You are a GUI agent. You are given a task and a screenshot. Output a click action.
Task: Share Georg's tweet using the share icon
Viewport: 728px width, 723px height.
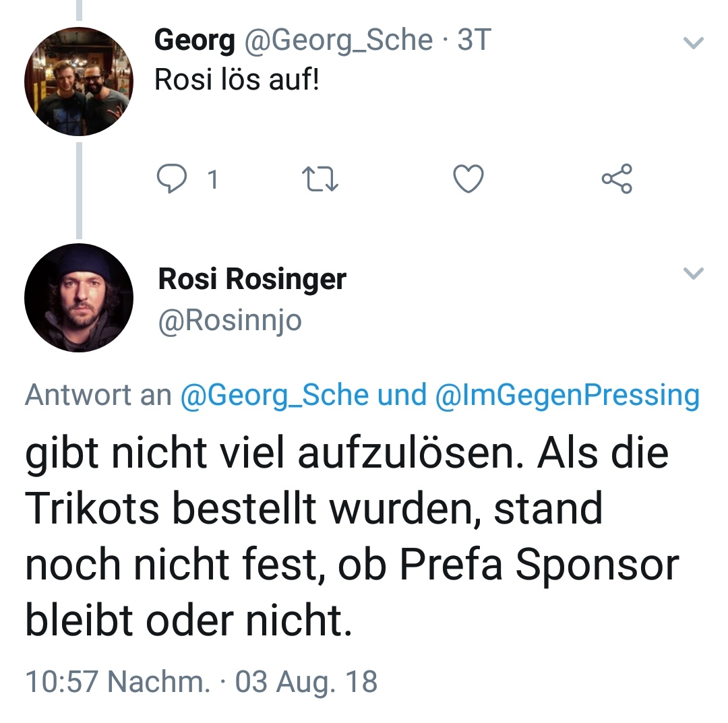[x=617, y=179]
